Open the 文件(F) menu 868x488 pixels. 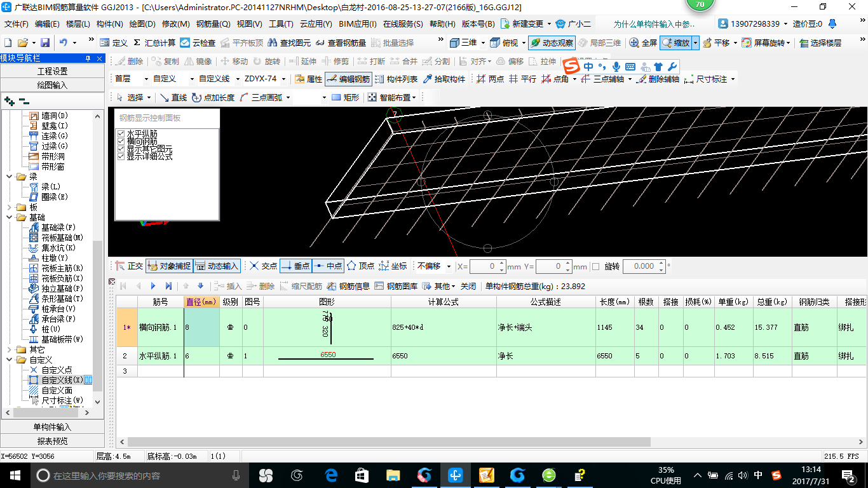click(17, 24)
